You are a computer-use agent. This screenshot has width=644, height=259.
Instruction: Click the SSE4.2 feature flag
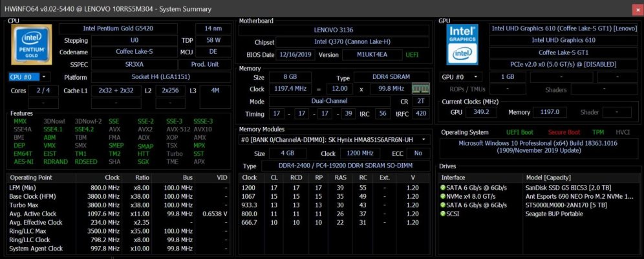tap(84, 129)
